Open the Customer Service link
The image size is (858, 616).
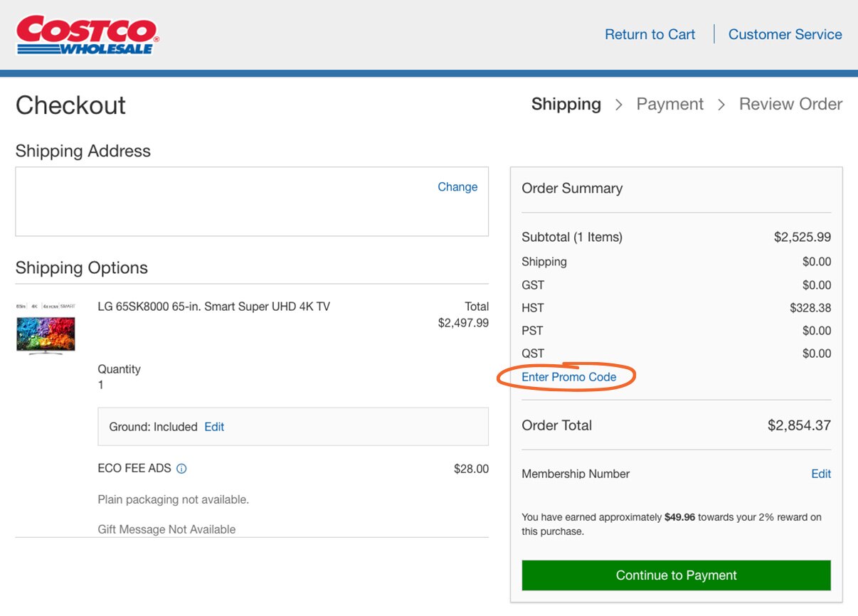785,34
